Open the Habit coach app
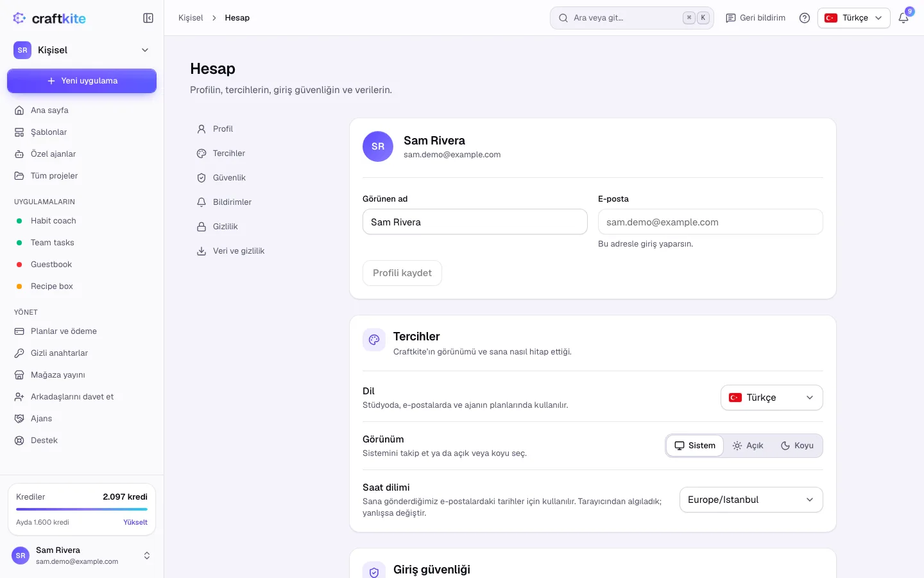The width and height of the screenshot is (924, 578). tap(81, 221)
